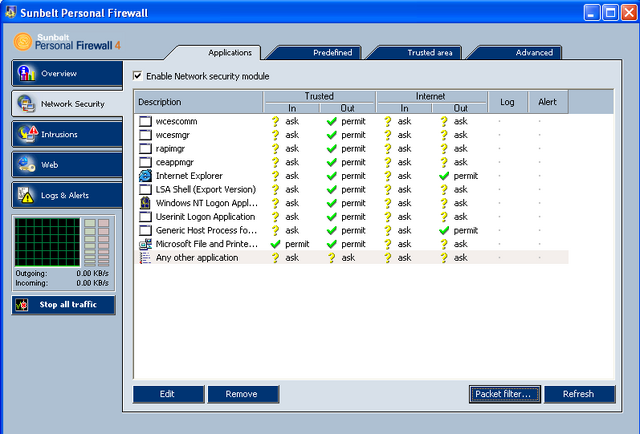640x434 pixels.
Task: Click the Refresh button
Action: [580, 394]
